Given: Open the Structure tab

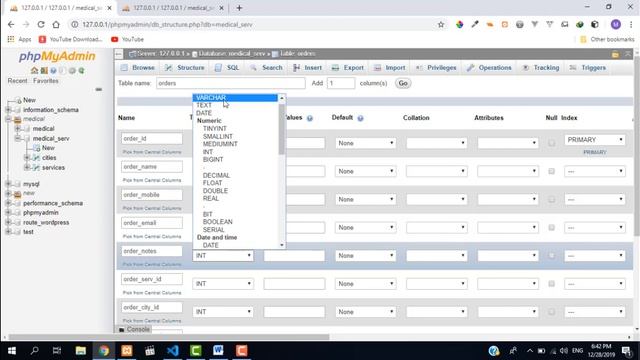Looking at the screenshot, I should coord(185,68).
